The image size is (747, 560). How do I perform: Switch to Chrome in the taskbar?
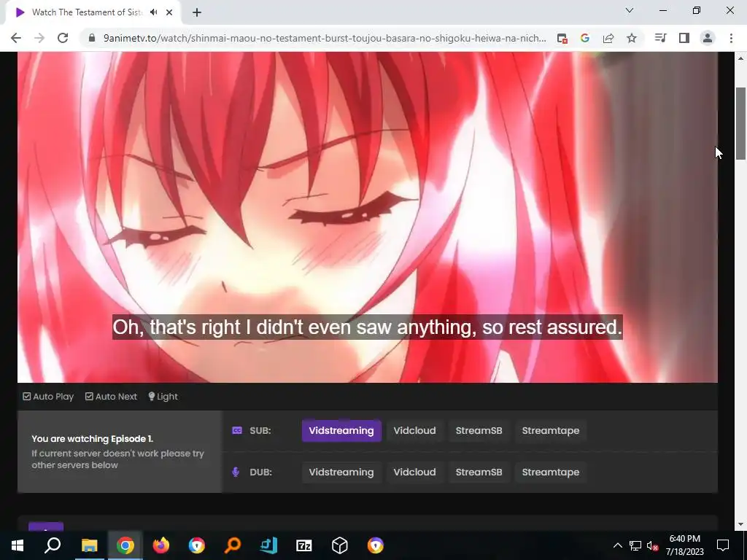pos(125,545)
